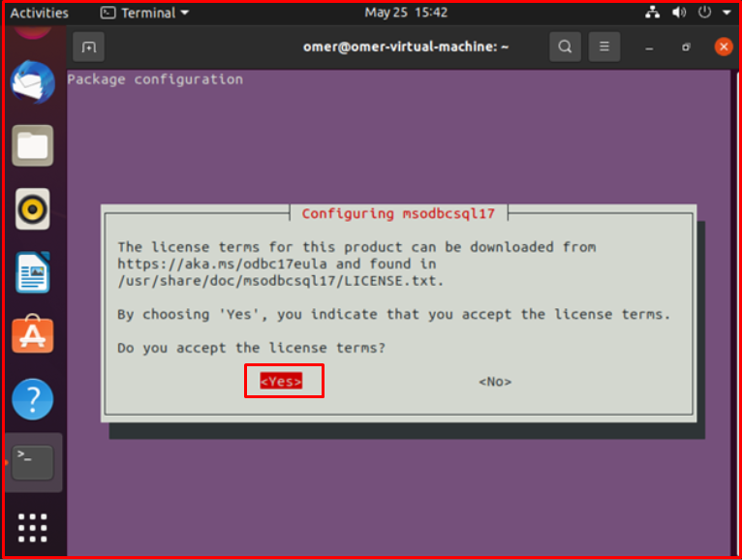Image resolution: width=742 pixels, height=560 pixels.
Task: Open Ubuntu Software from the dock
Action: [x=32, y=333]
